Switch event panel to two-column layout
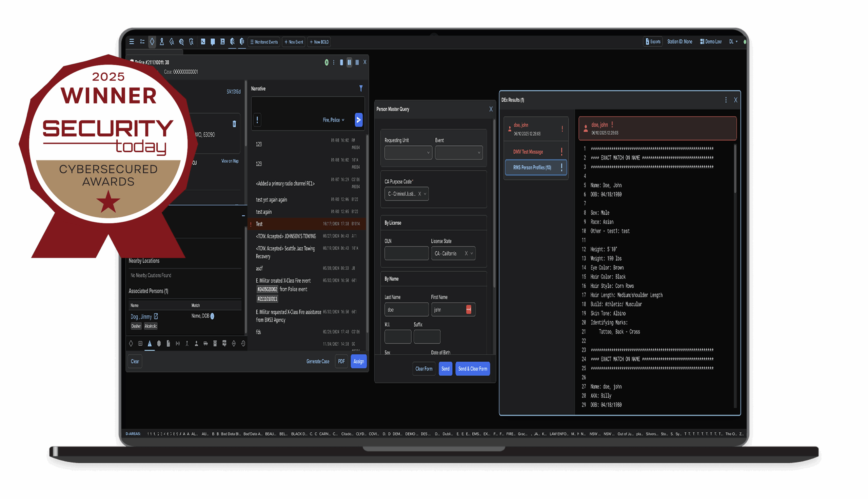Viewport: 868px width, 499px height. 349,62
